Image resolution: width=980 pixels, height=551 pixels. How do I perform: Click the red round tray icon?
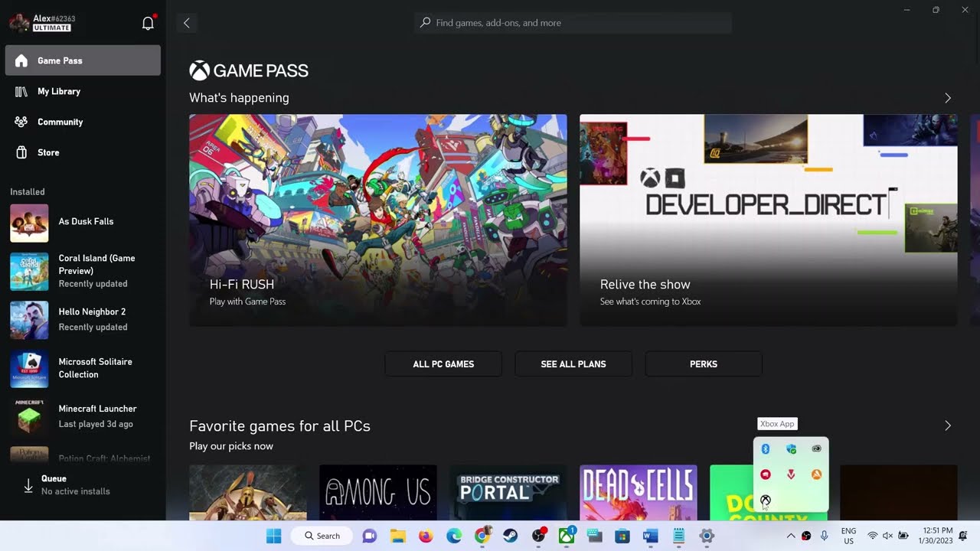766,474
